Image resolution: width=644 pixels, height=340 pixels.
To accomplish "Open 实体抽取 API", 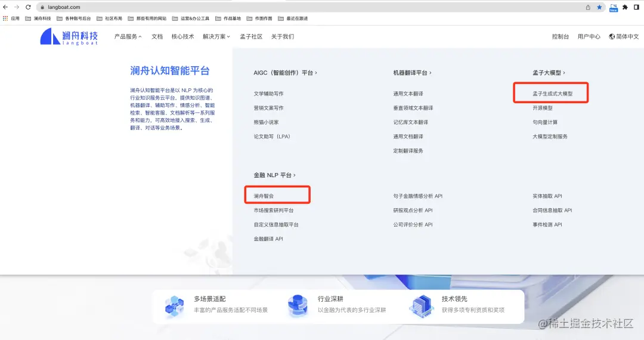I will tap(547, 196).
